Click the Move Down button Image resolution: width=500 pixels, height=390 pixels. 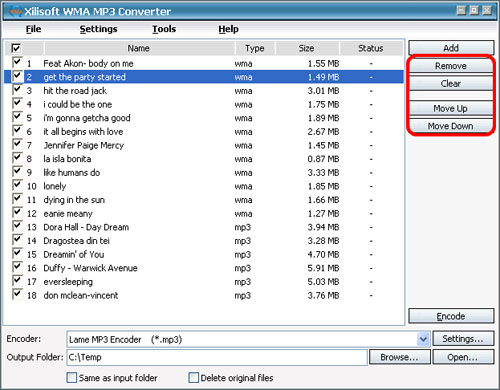[451, 126]
